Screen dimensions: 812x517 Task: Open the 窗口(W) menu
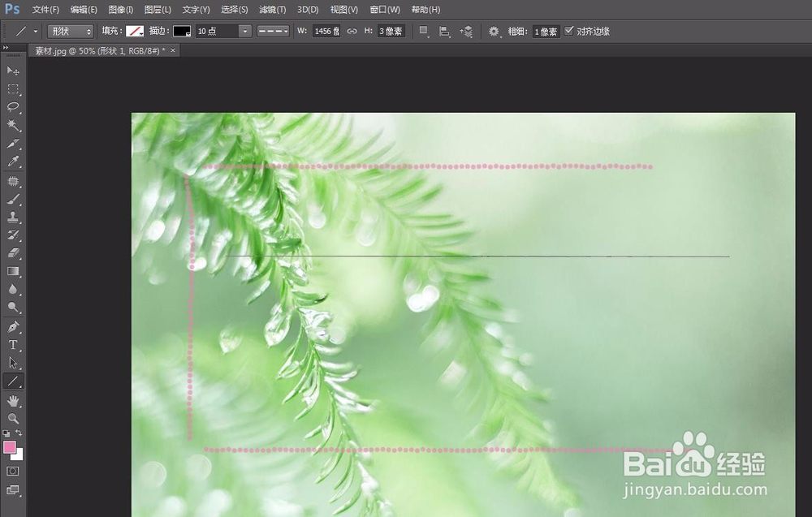(385, 9)
